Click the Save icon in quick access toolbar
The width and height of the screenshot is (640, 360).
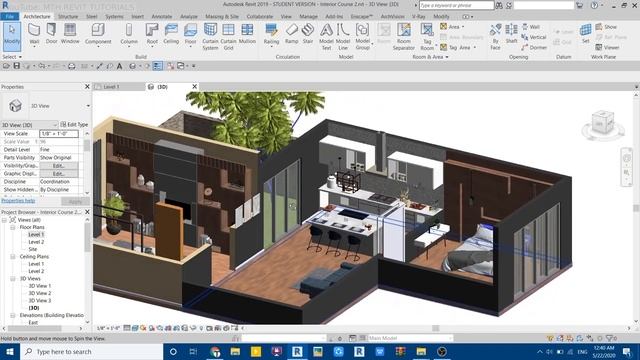point(16,66)
